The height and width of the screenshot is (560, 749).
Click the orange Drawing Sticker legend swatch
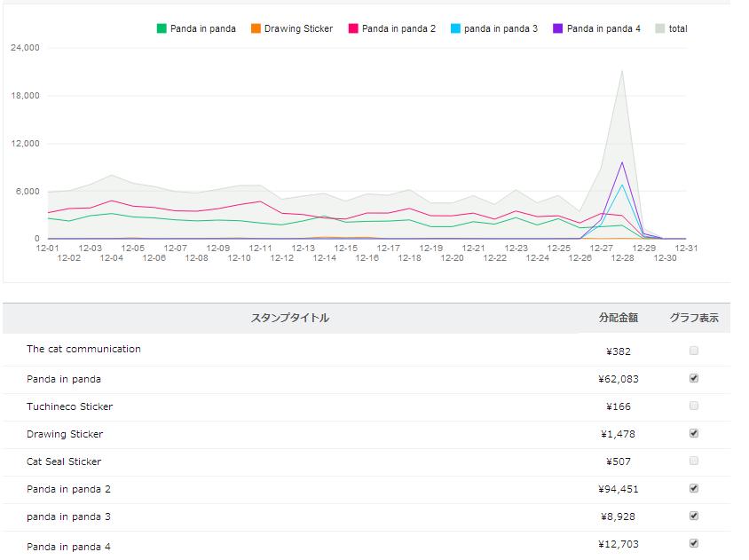pyautogui.click(x=256, y=28)
